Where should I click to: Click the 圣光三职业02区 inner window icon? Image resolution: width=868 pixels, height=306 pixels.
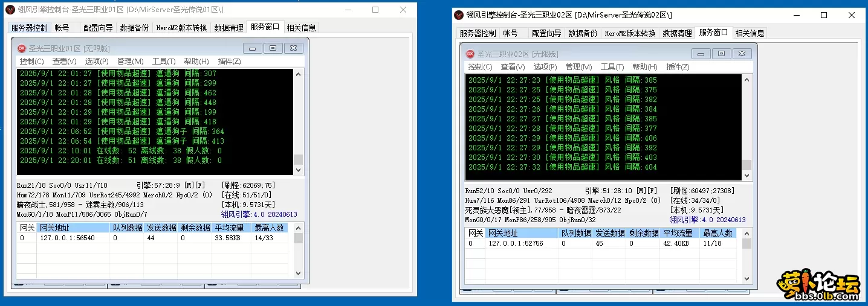coord(470,54)
